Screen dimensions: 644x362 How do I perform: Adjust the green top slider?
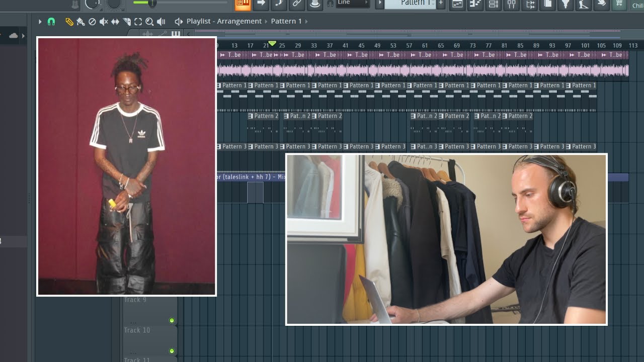pyautogui.click(x=151, y=3)
